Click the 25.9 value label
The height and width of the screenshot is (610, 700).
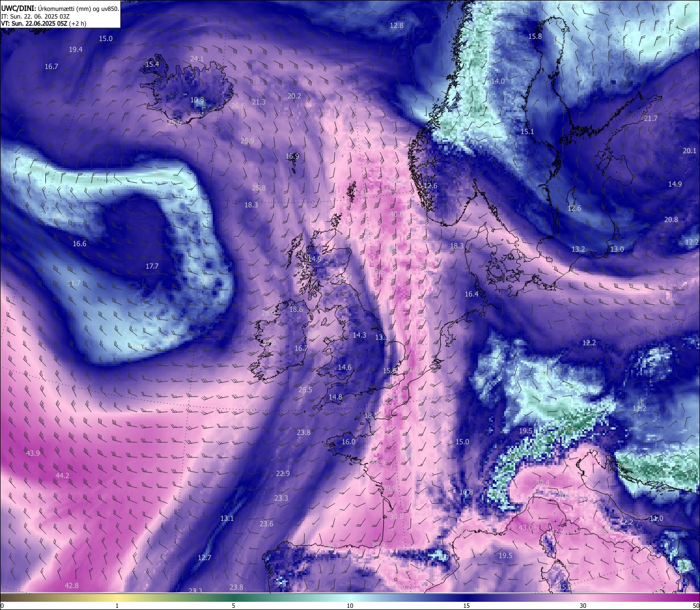click(x=247, y=141)
